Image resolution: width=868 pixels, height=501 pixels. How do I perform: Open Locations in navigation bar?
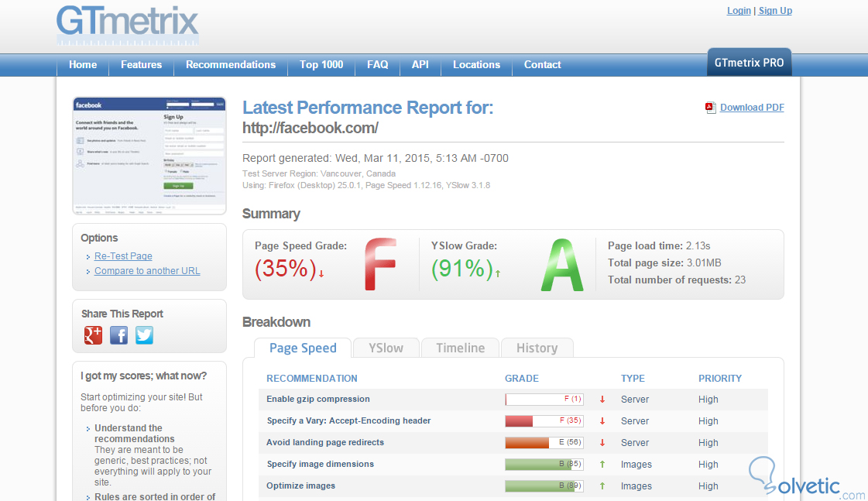click(x=477, y=65)
